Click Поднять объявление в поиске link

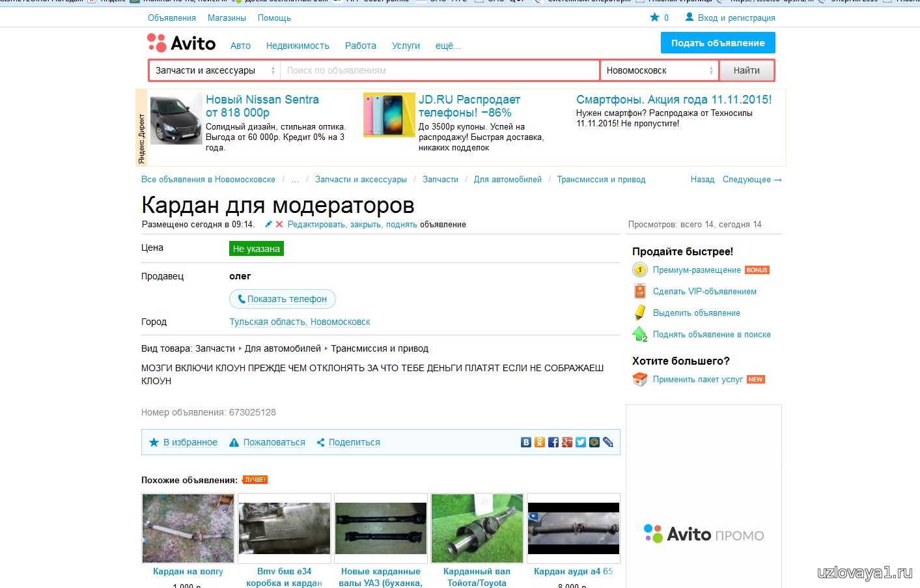click(712, 334)
